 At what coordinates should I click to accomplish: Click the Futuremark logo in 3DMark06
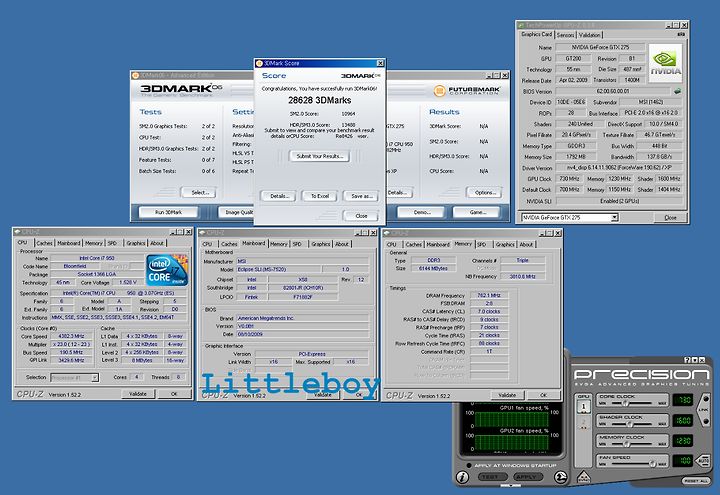point(467,90)
